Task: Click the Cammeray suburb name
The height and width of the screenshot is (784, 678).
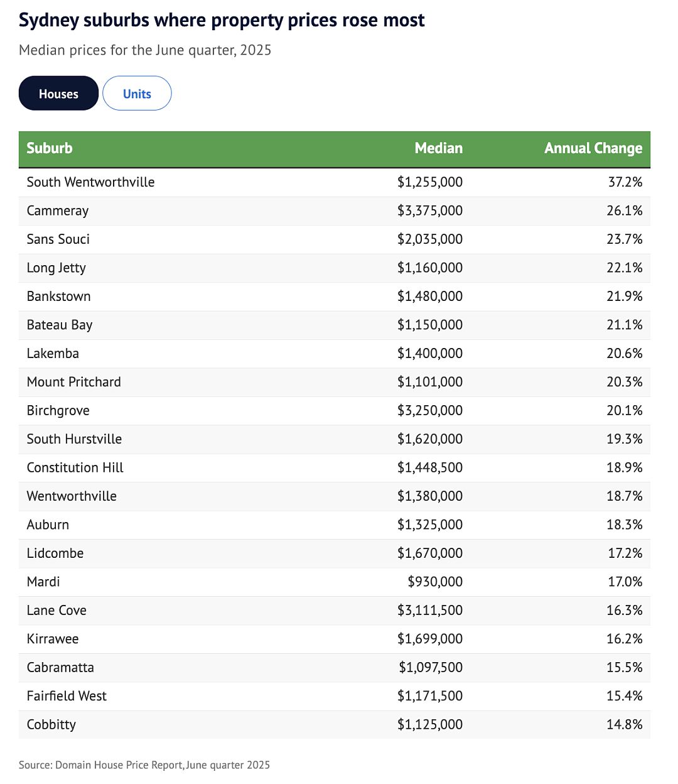Action: tap(58, 211)
